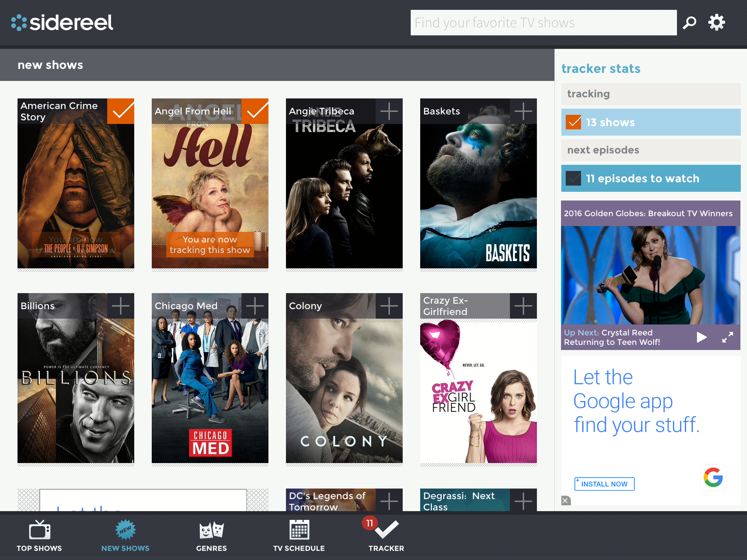
Task: Click 11 episodes to watch stat
Action: (x=651, y=178)
